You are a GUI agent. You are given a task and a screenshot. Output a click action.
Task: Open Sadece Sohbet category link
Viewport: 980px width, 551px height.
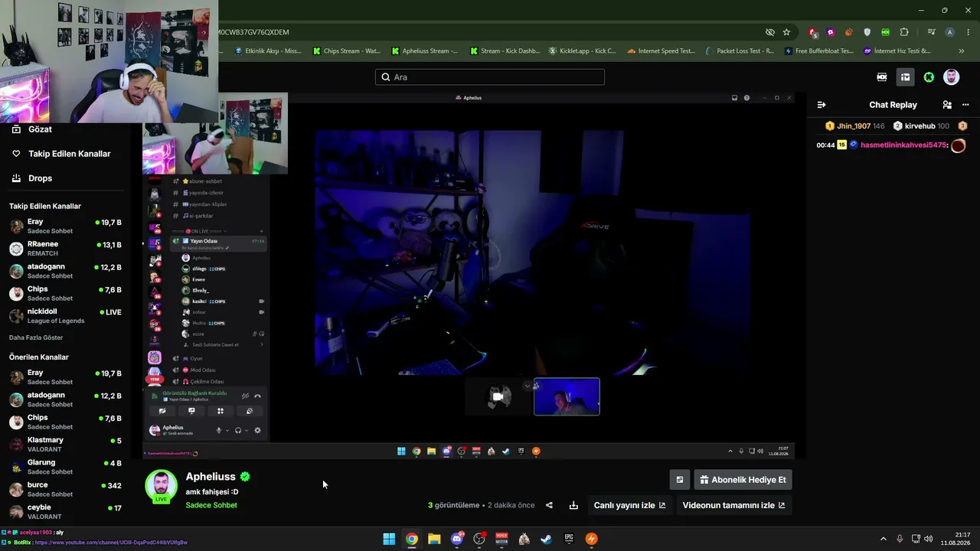pyautogui.click(x=211, y=505)
